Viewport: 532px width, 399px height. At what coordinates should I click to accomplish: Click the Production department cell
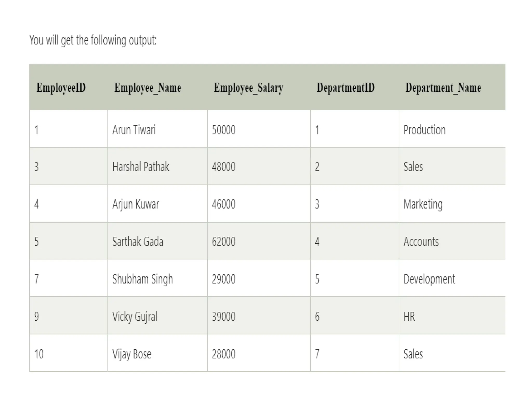(424, 130)
